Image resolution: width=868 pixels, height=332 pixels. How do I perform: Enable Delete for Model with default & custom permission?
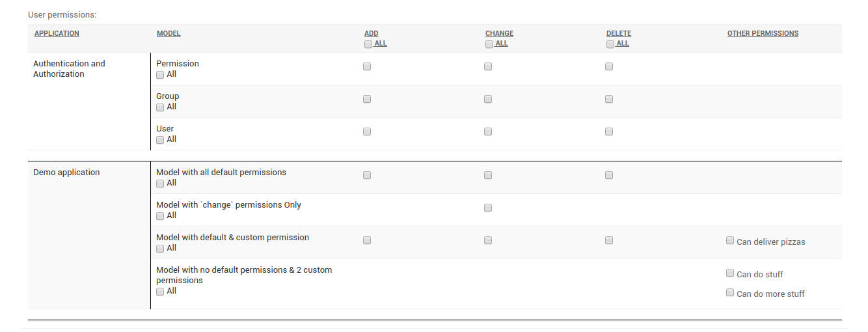pyautogui.click(x=609, y=240)
